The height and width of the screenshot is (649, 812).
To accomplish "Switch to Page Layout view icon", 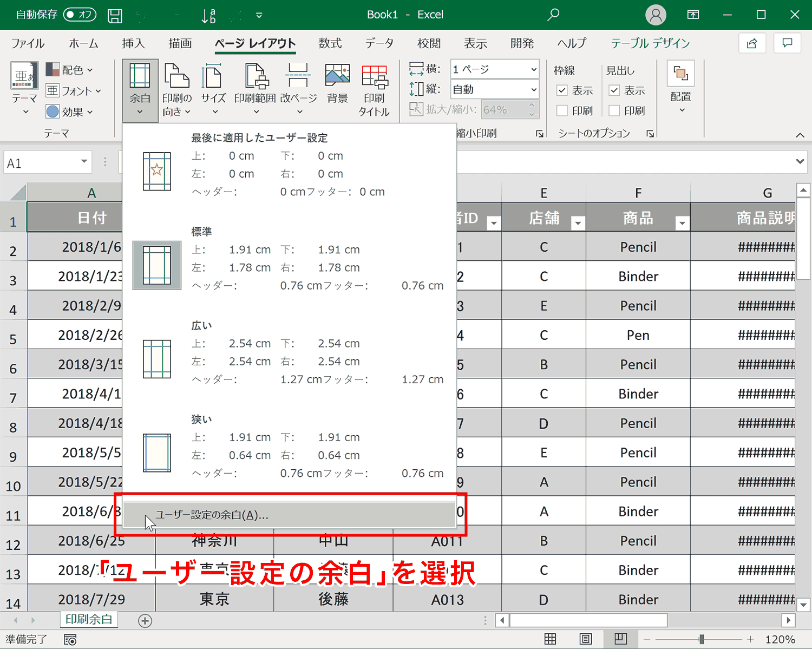I will pos(585,639).
